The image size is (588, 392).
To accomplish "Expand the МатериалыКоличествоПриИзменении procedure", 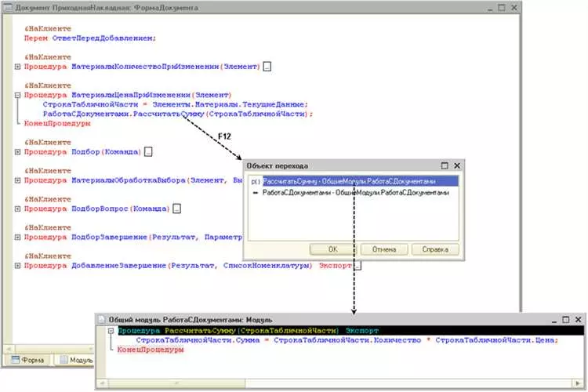I will tap(17, 67).
